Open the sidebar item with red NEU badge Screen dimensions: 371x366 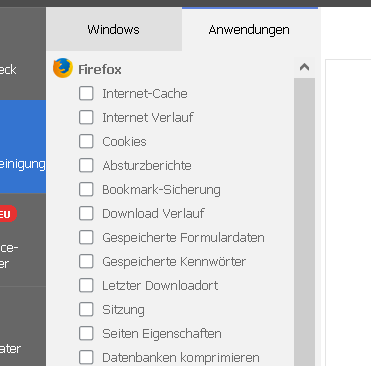pyautogui.click(x=23, y=239)
